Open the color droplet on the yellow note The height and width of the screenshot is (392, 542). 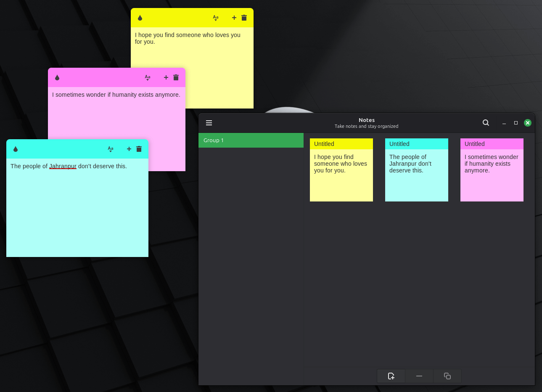coord(140,18)
